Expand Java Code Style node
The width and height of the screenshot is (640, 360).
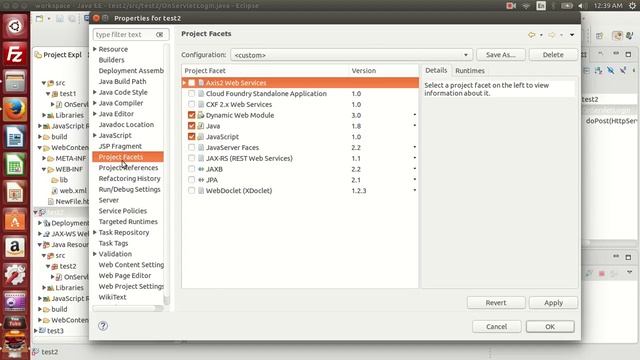[95, 92]
